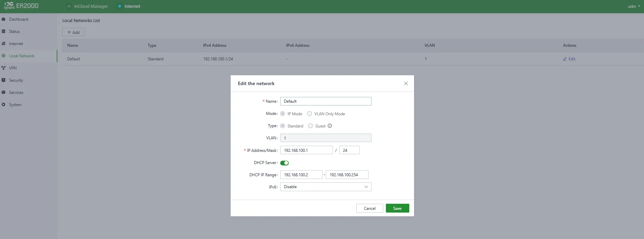Select the VLAN Only Mode radio button
This screenshot has width=644, height=239.
[x=309, y=114]
